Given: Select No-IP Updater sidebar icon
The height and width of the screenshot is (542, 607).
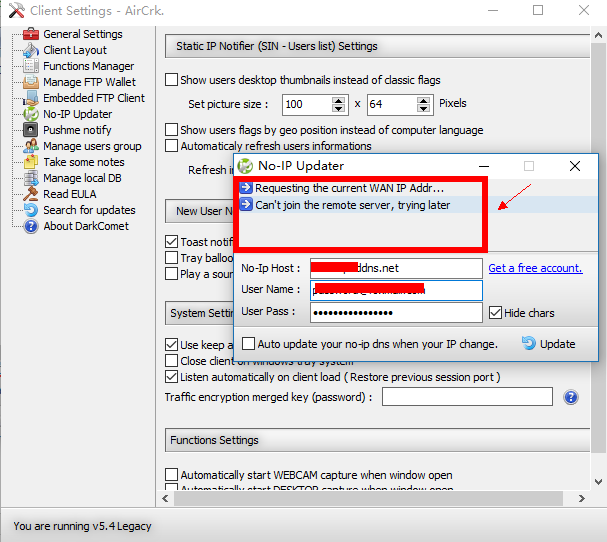Looking at the screenshot, I should tap(31, 114).
